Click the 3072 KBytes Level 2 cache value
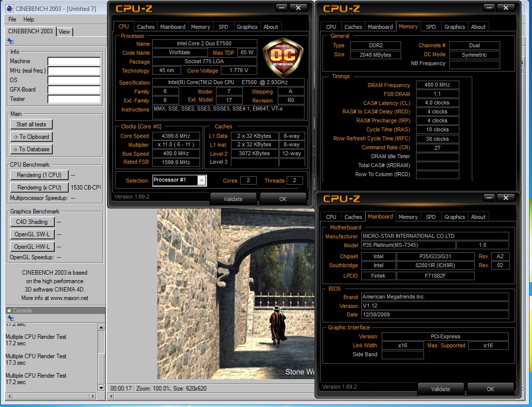The width and height of the screenshot is (532, 407). click(x=254, y=153)
